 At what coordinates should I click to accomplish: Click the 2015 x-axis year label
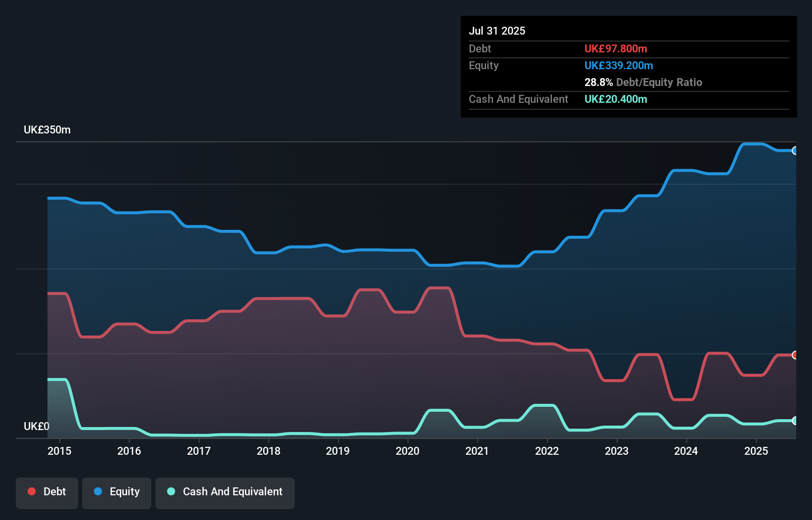(x=59, y=451)
